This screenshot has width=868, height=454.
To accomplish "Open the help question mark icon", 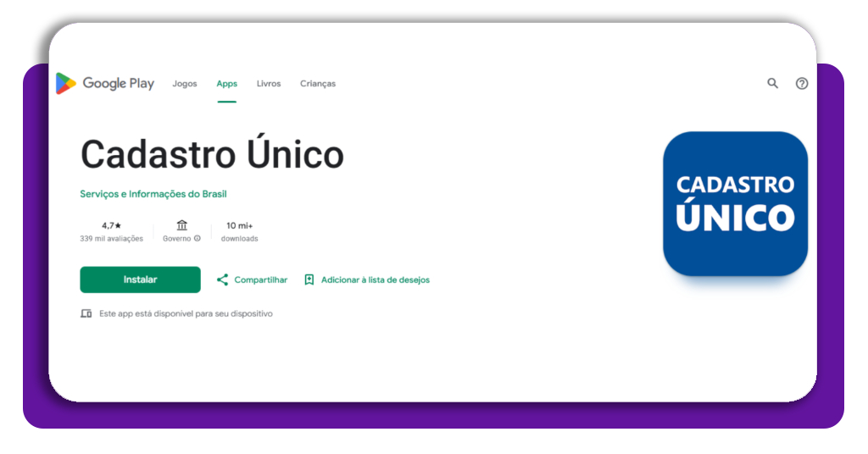I will pos(802,84).
